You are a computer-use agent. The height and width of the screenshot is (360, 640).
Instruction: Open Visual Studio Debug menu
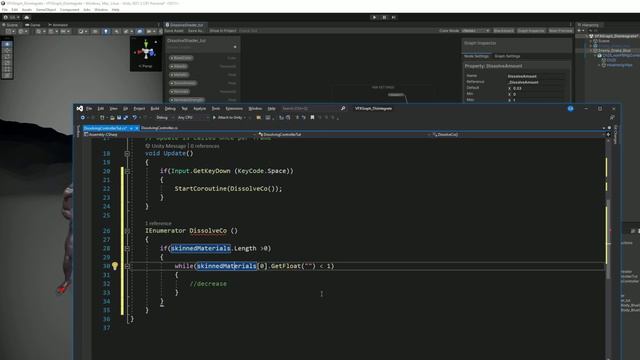170,109
